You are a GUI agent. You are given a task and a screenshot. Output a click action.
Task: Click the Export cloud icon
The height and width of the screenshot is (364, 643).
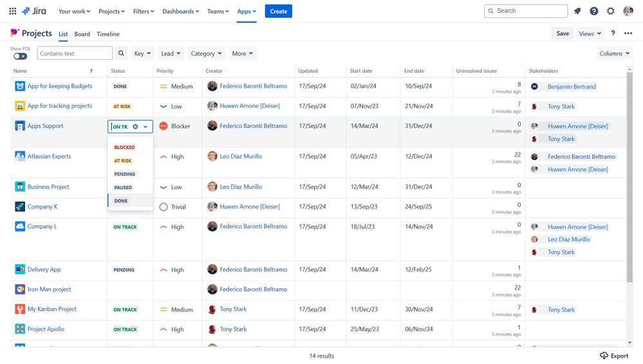pyautogui.click(x=604, y=356)
